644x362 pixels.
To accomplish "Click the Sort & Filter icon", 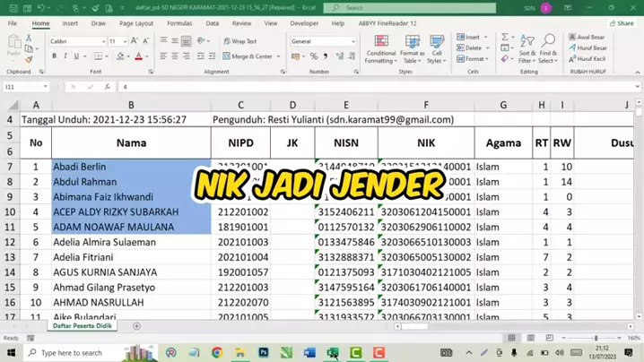I will (x=527, y=50).
